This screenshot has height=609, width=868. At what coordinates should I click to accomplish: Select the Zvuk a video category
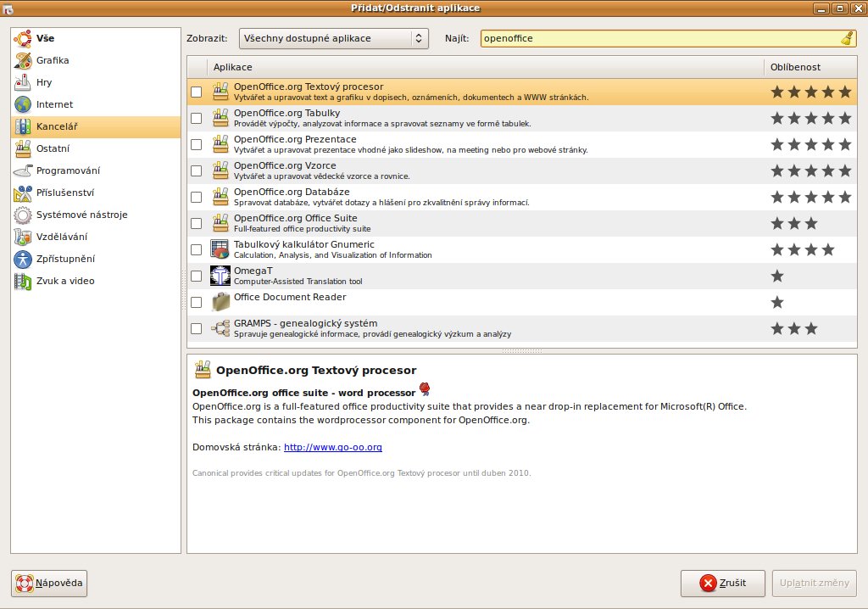pyautogui.click(x=96, y=281)
